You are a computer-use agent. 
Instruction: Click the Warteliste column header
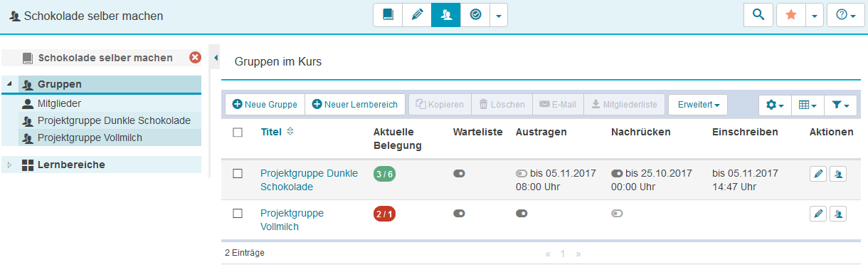478,132
